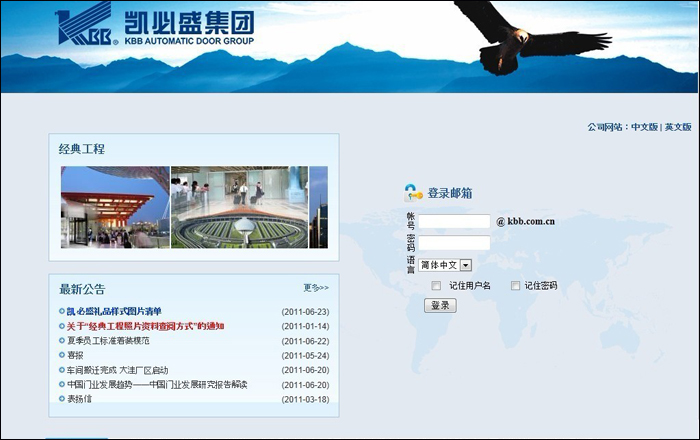The image size is (700, 440).
Task: Check the 记住密码 checkbox
Action: tap(515, 286)
